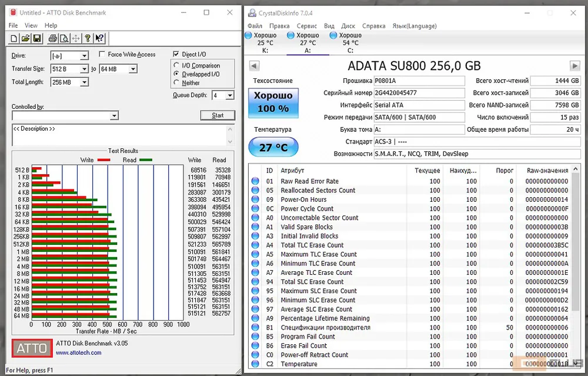Open the www.attotech.com link
The height and width of the screenshot is (376, 588).
(x=78, y=353)
